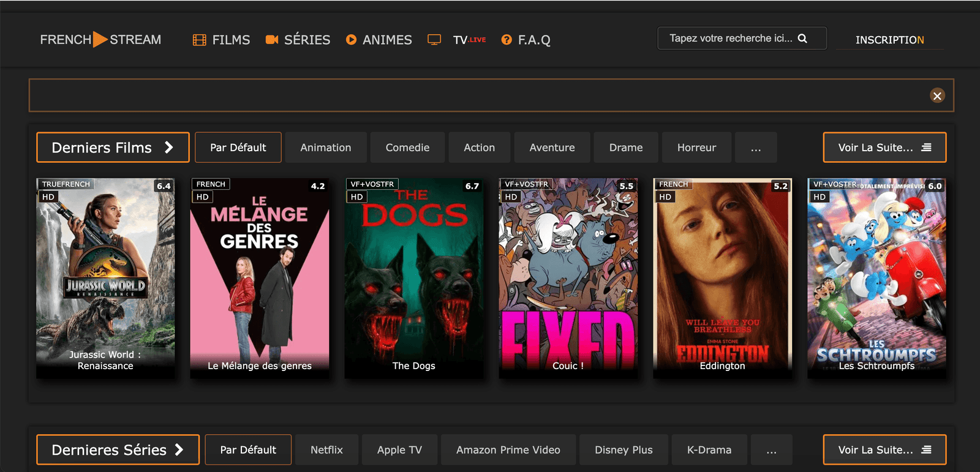Click the monitor icon for TV Live

pos(434,40)
